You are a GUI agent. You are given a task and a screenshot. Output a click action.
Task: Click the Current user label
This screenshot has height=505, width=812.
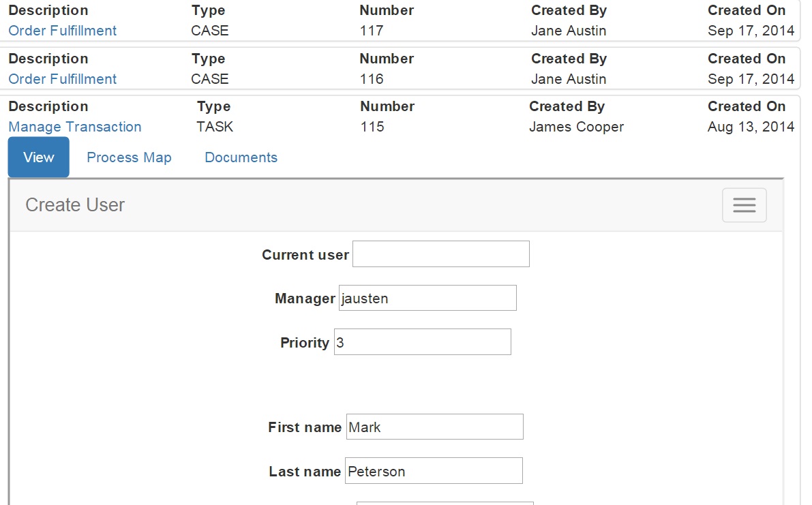305,255
